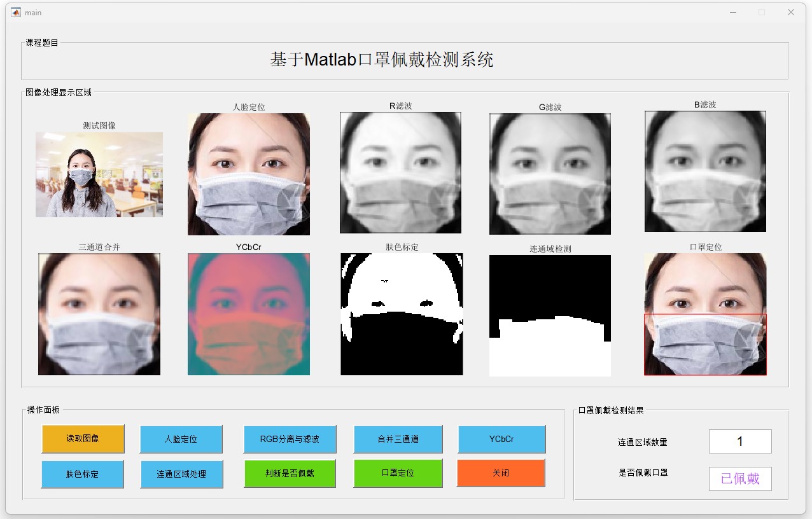The image size is (812, 519).
Task: Click the 人脸定位 cropped face image
Action: pos(249,174)
